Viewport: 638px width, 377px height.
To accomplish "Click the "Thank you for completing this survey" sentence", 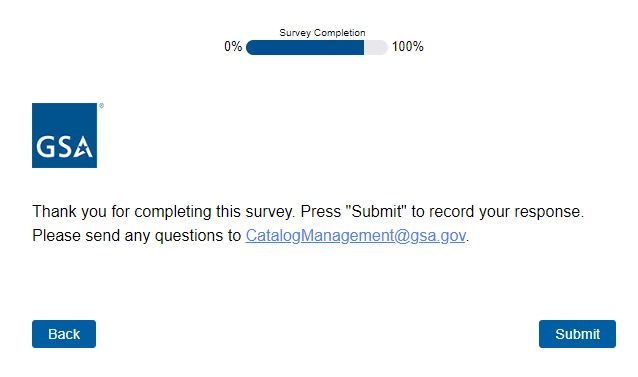I will click(x=164, y=212).
